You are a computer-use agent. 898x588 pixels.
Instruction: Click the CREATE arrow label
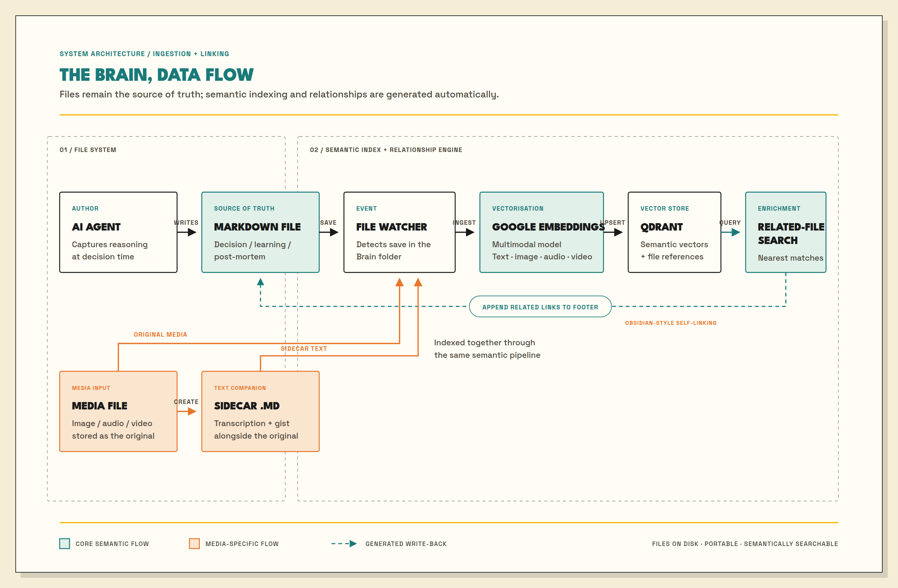coord(186,402)
